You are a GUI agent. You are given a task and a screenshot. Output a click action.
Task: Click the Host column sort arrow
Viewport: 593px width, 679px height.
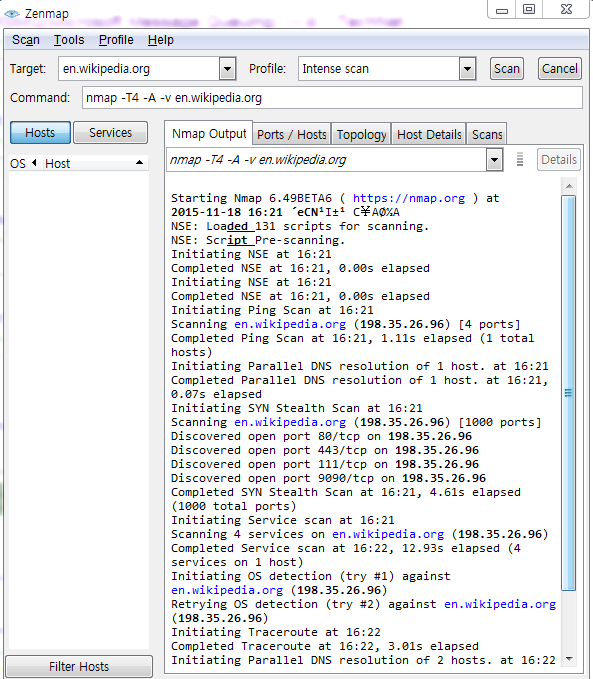[139, 163]
